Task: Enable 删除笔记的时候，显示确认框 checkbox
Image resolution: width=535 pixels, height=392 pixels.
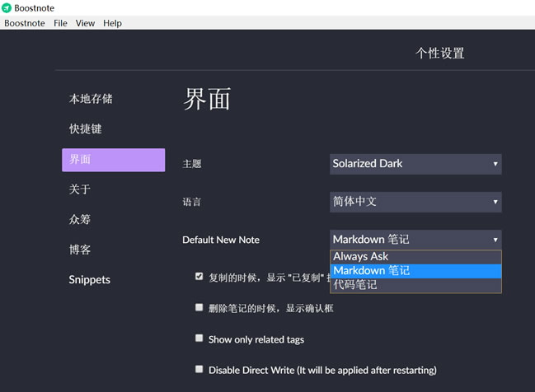Action: [199, 307]
